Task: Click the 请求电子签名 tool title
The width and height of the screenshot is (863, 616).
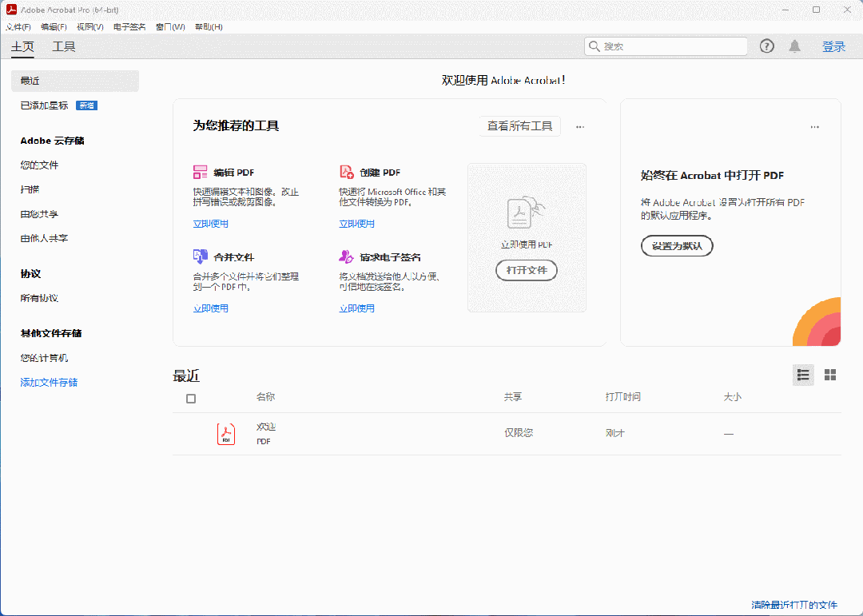Action: [390, 257]
